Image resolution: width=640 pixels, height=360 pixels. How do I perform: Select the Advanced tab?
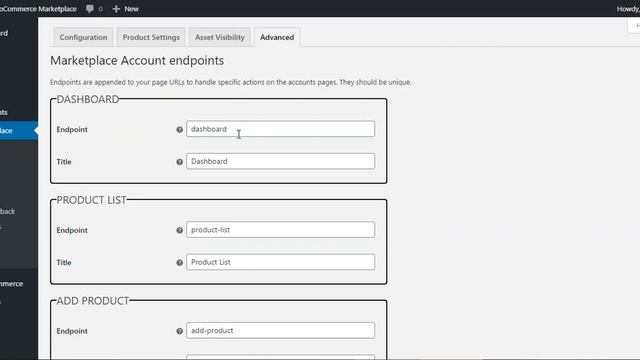click(x=277, y=37)
